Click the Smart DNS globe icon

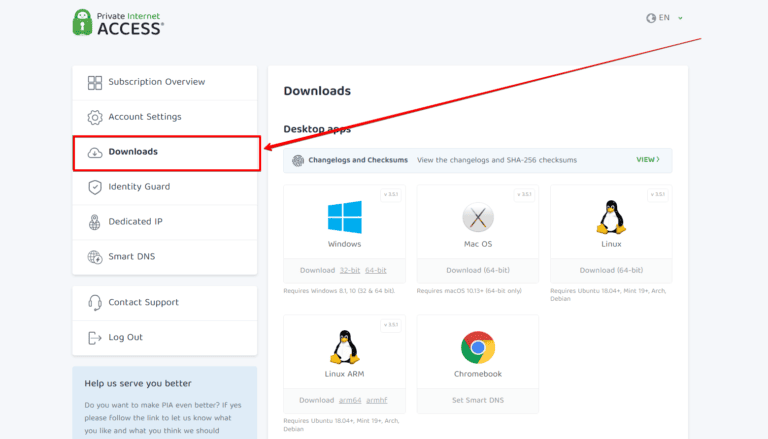tap(95, 257)
